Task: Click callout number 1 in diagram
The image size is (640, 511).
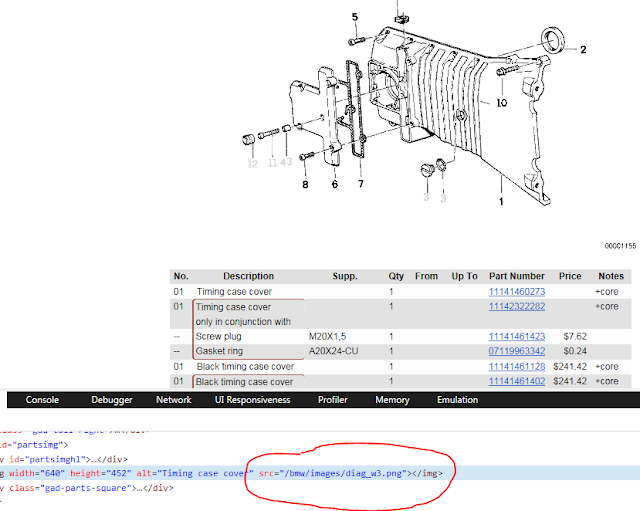Action: [501, 201]
